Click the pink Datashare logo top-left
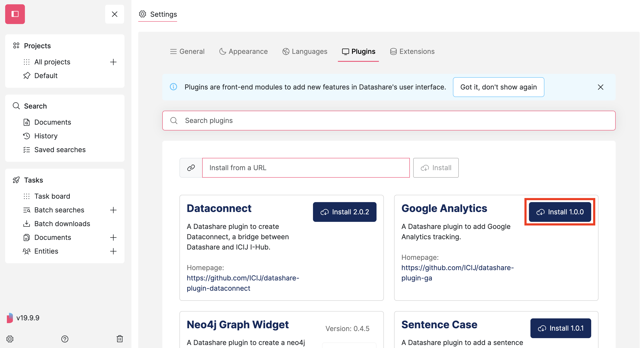The height and width of the screenshot is (348, 644). tap(15, 14)
